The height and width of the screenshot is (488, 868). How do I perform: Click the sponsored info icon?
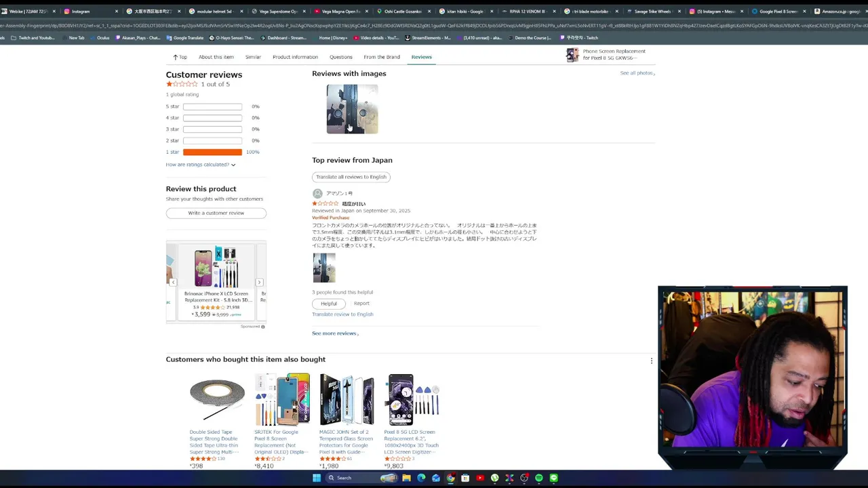pyautogui.click(x=263, y=327)
